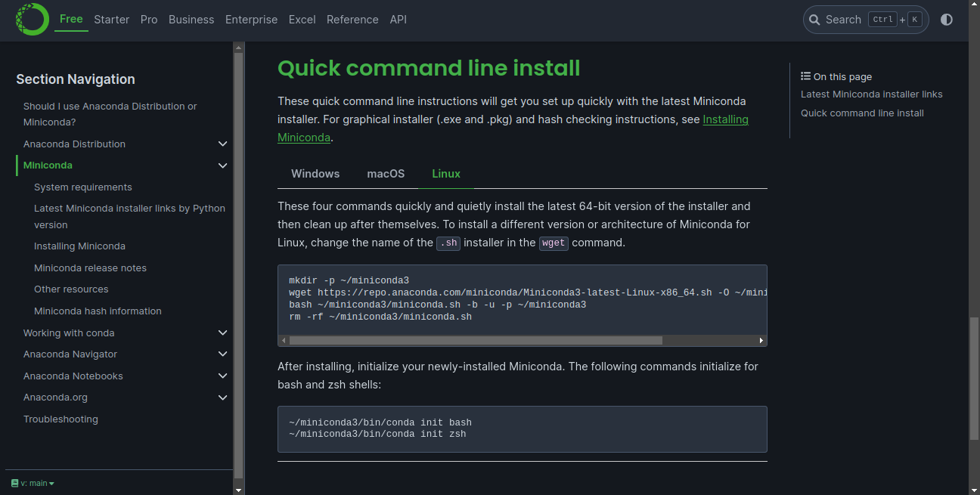Click the version book icon labeled main

15,483
